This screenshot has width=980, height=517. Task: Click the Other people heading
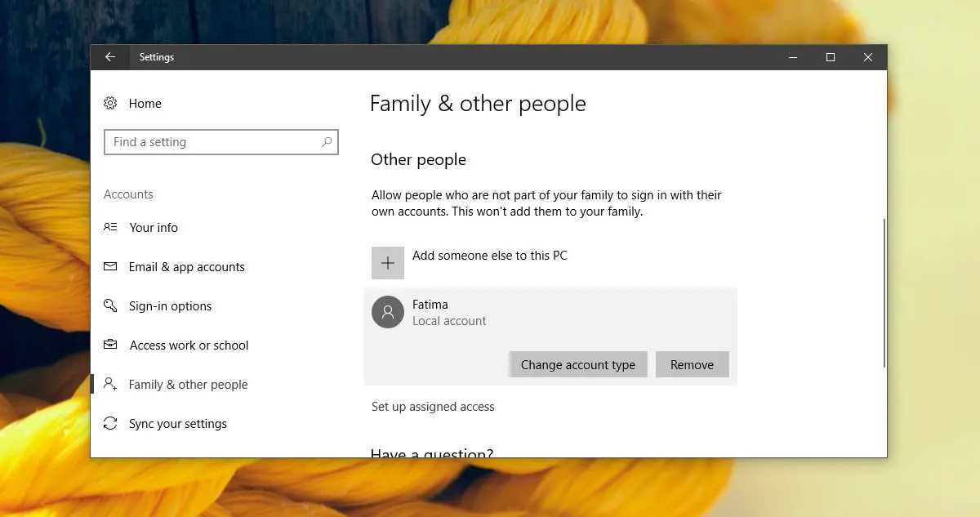418,160
